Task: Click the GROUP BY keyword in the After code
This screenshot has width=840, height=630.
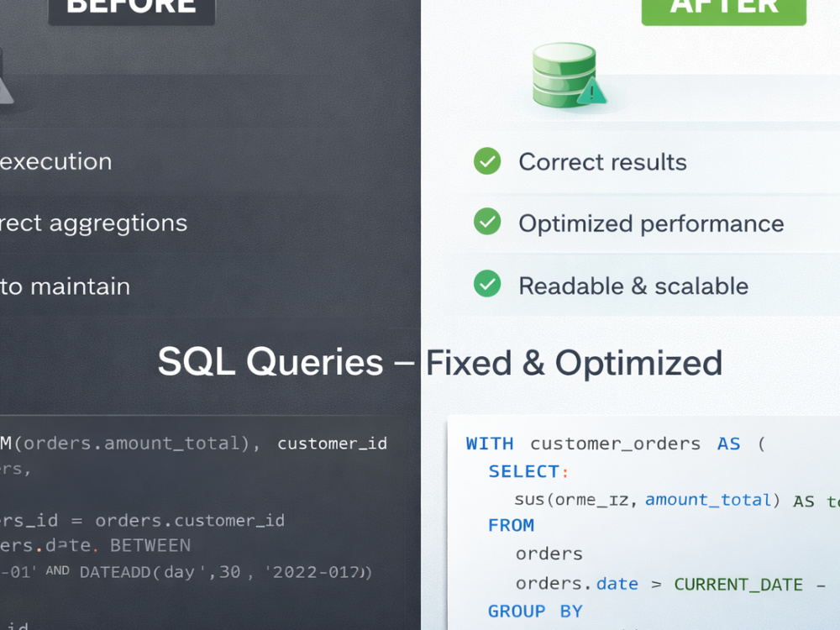Action: [x=534, y=612]
